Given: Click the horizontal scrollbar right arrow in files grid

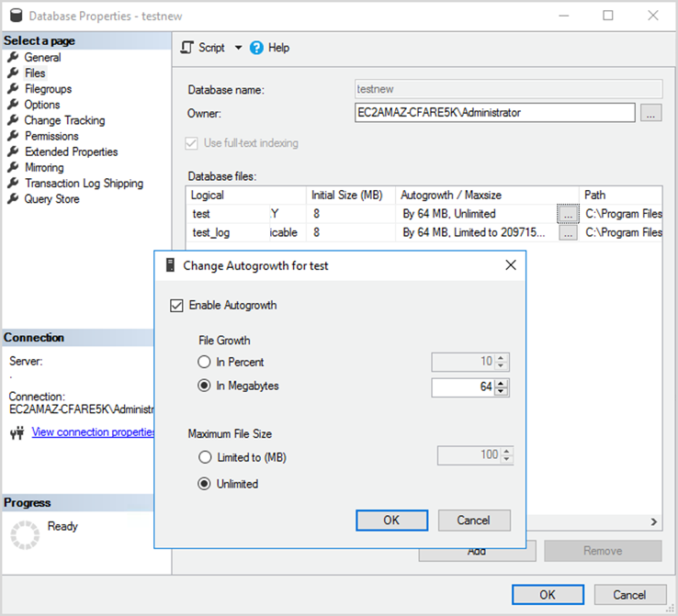Looking at the screenshot, I should pos(654,521).
